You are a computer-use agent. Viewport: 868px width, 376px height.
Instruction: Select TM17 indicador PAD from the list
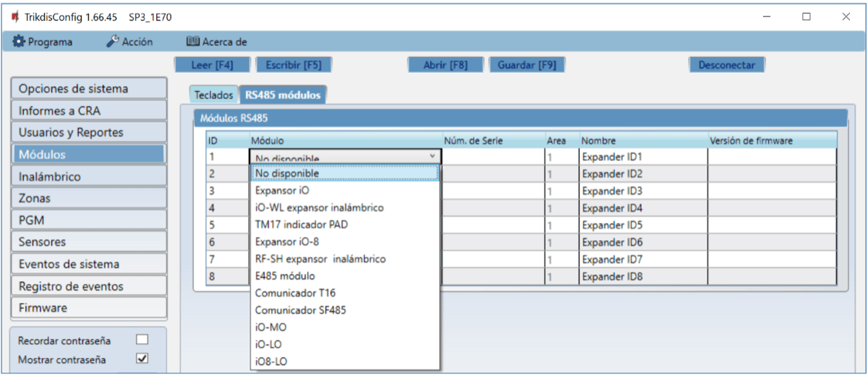[301, 225]
